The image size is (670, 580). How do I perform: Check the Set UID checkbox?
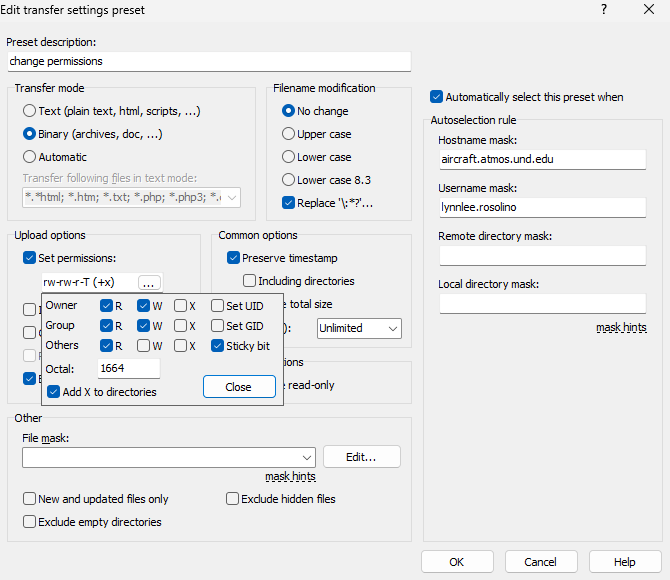coord(218,306)
